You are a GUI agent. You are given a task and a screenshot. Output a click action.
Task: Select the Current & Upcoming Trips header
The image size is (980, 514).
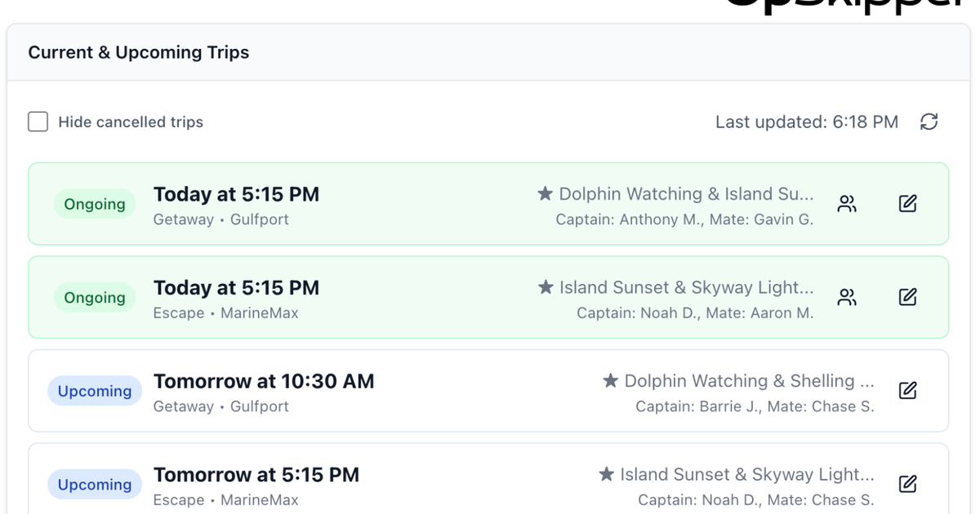tap(139, 52)
